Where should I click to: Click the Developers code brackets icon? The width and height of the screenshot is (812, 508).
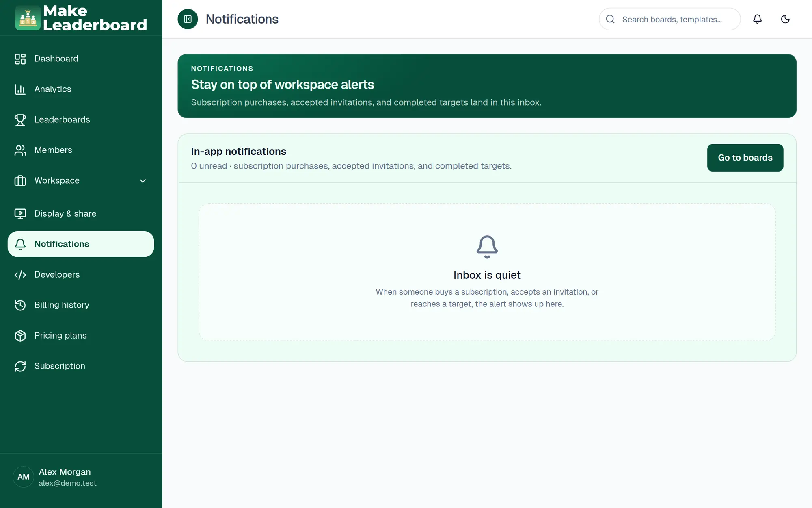click(x=20, y=275)
